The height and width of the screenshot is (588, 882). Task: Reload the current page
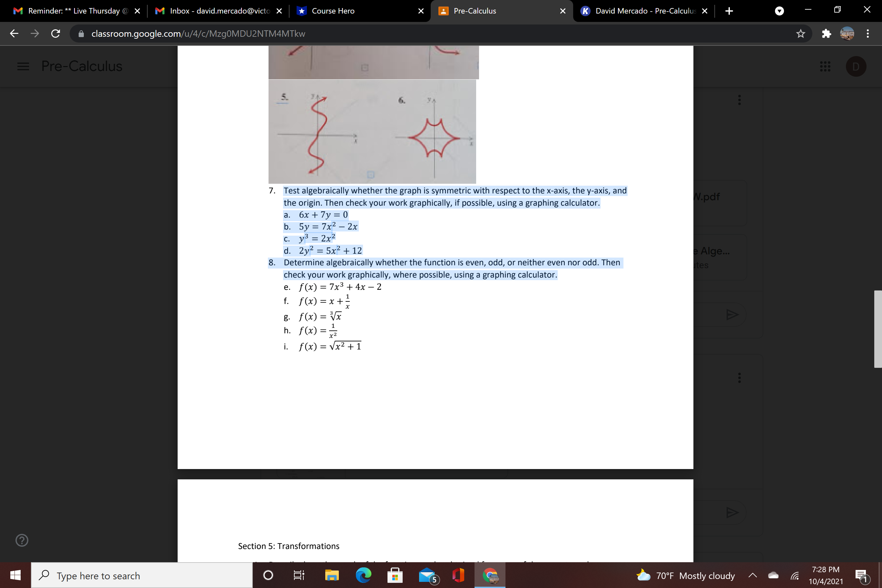55,34
